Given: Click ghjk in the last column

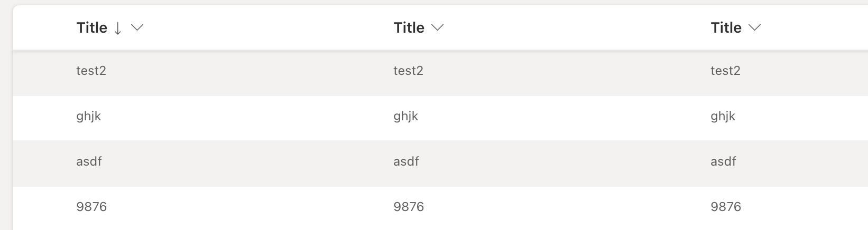Looking at the screenshot, I should click(723, 117).
